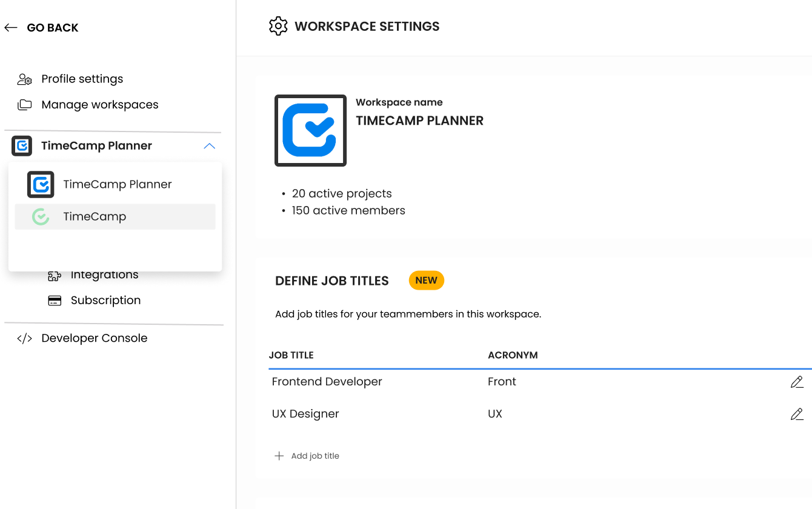The width and height of the screenshot is (812, 509).
Task: Select the Frontend Developer job title cell
Action: pyautogui.click(x=327, y=382)
